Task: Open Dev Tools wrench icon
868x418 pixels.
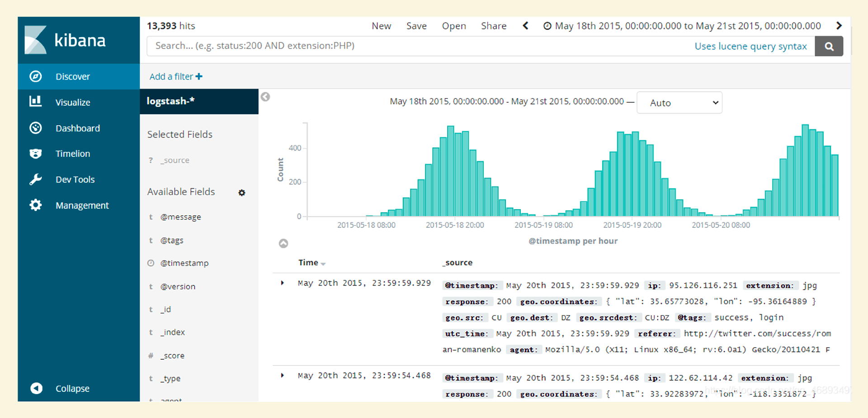Action: pos(36,179)
